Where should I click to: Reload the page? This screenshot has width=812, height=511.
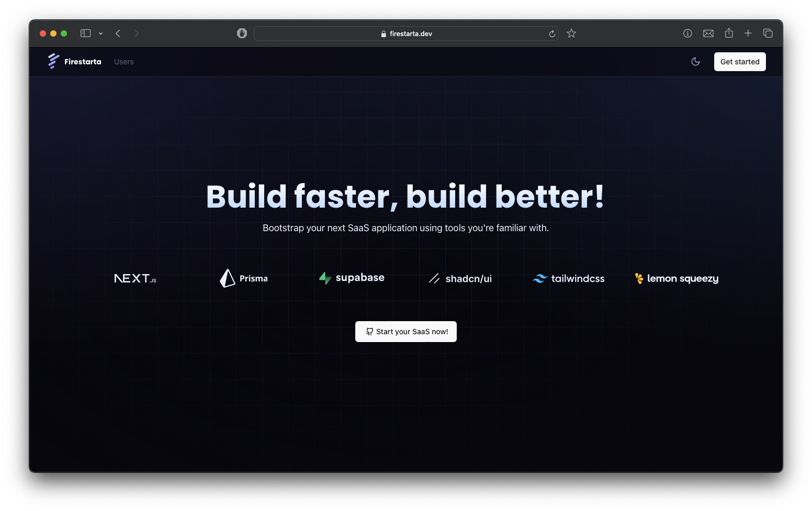click(552, 33)
